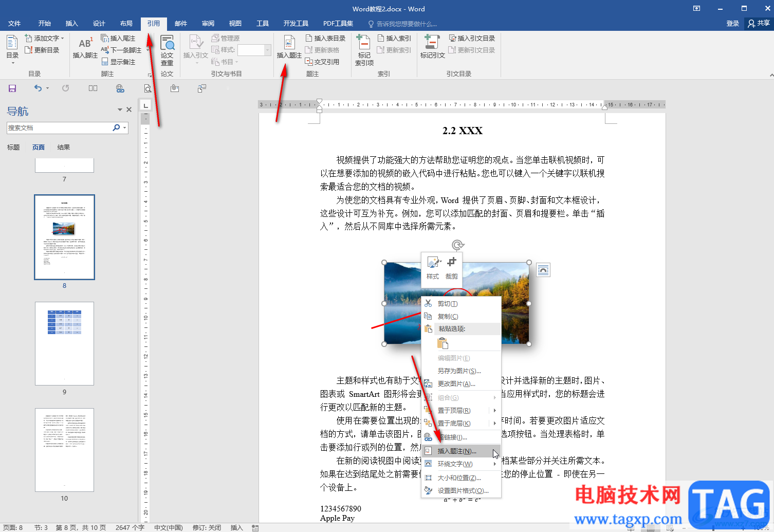Click the Cross-reference button
This screenshot has height=532, width=774.
pos(322,62)
